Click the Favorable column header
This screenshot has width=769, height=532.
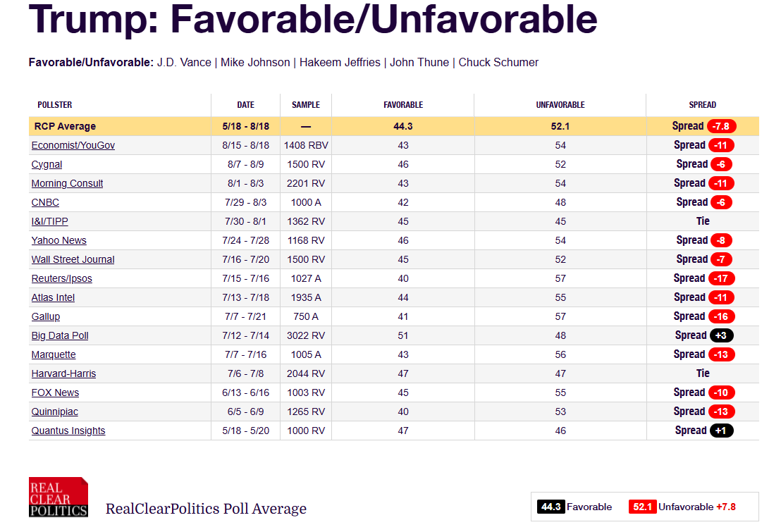pos(403,105)
